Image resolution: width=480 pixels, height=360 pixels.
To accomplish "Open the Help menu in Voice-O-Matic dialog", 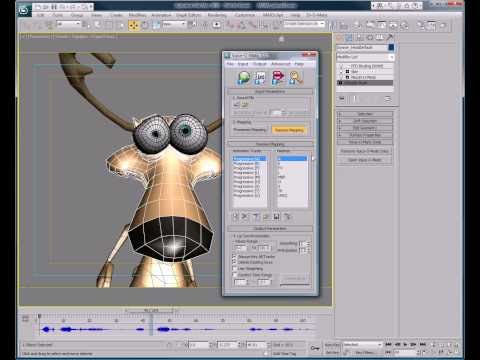I will pos(299,64).
